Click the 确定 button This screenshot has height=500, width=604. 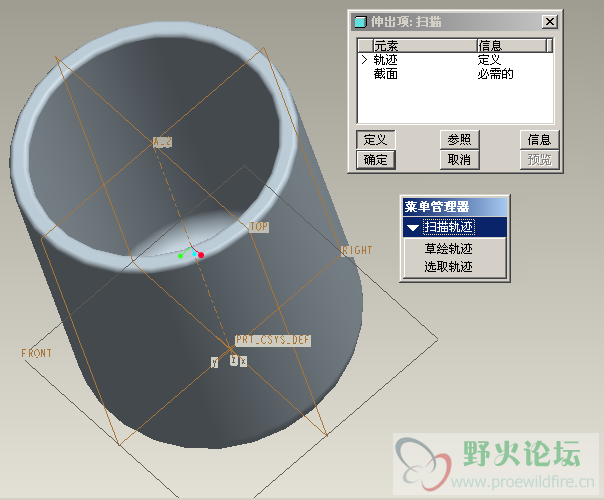(376, 159)
